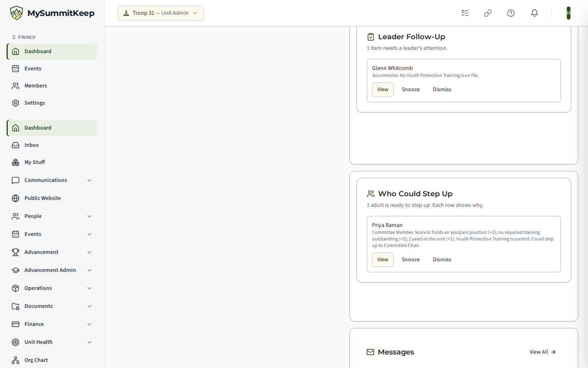
Task: Open the user avatar menu
Action: [568, 13]
